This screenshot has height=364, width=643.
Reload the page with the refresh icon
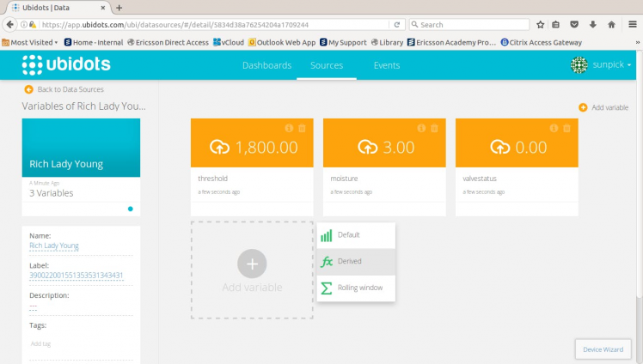click(397, 25)
